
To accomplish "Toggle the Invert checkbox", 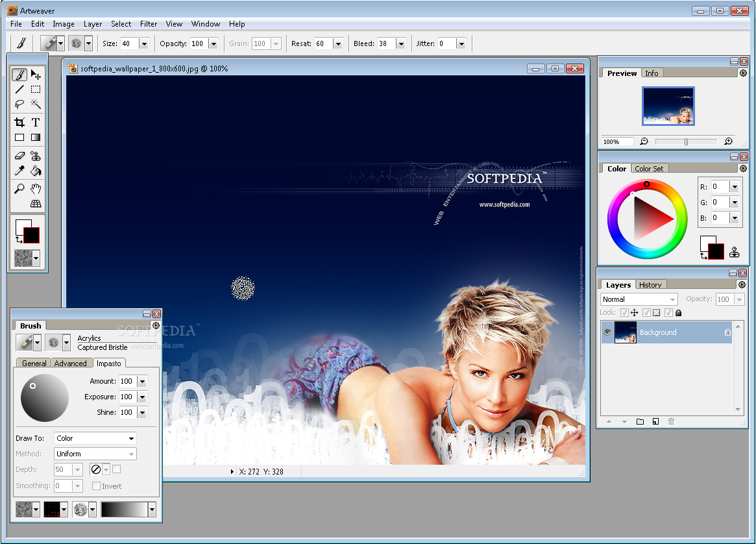I will pos(97,486).
